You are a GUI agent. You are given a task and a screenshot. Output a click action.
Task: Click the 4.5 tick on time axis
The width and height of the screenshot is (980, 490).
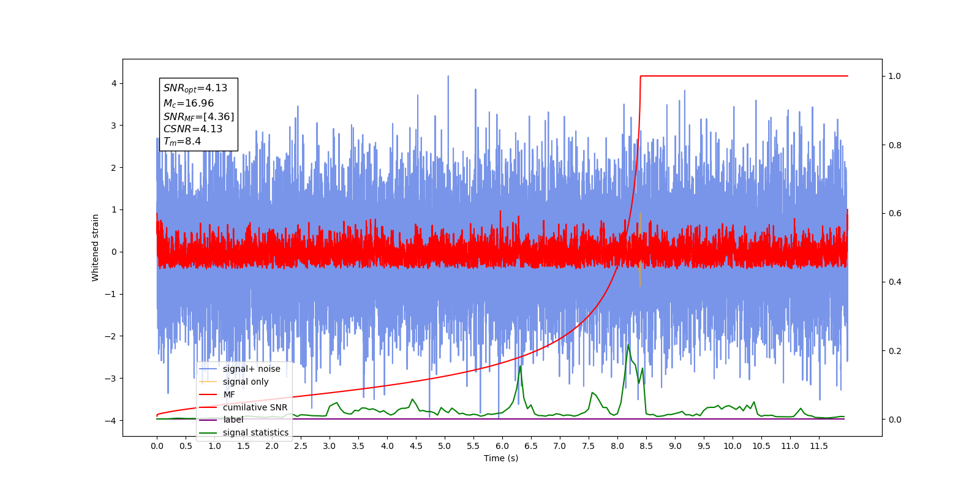tap(416, 446)
